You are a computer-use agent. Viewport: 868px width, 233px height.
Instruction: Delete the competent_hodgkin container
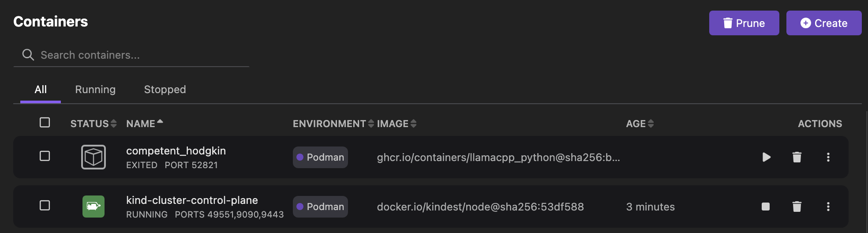[x=797, y=157]
